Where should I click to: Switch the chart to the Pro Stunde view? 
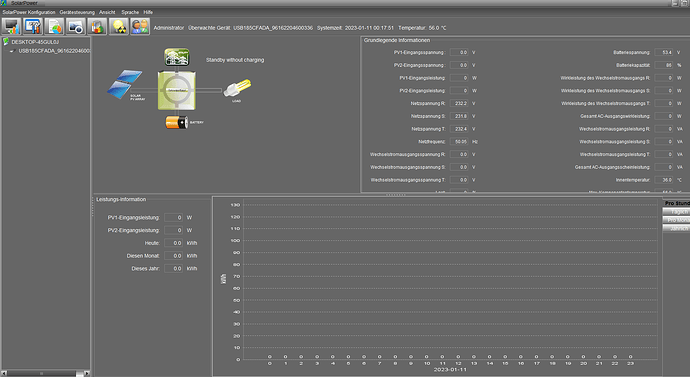click(677, 203)
